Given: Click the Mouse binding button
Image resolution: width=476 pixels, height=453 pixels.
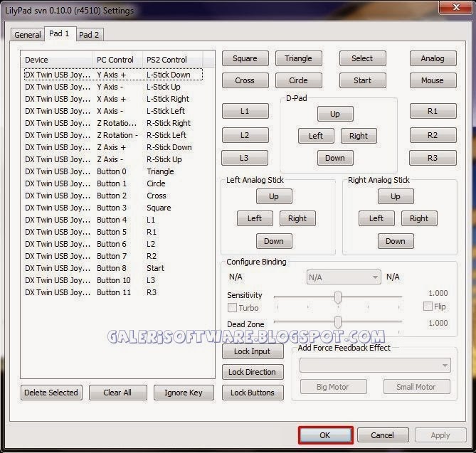Looking at the screenshot, I should pyautogui.click(x=433, y=80).
